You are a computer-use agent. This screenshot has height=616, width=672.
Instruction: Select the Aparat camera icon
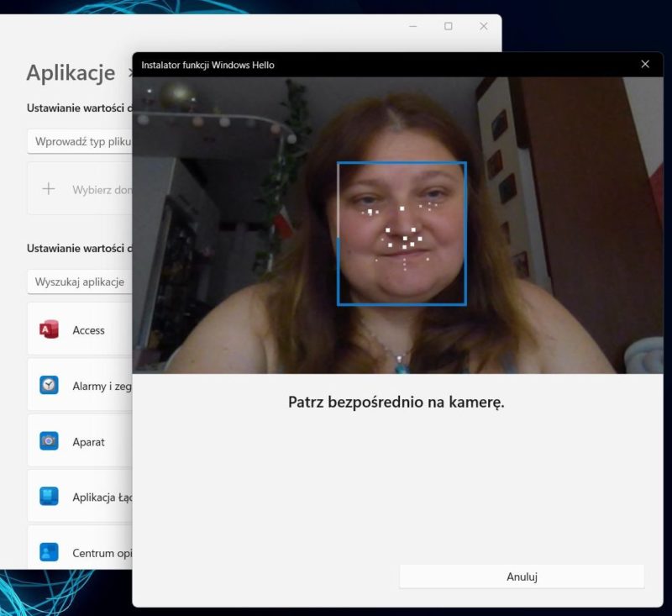pos(49,441)
